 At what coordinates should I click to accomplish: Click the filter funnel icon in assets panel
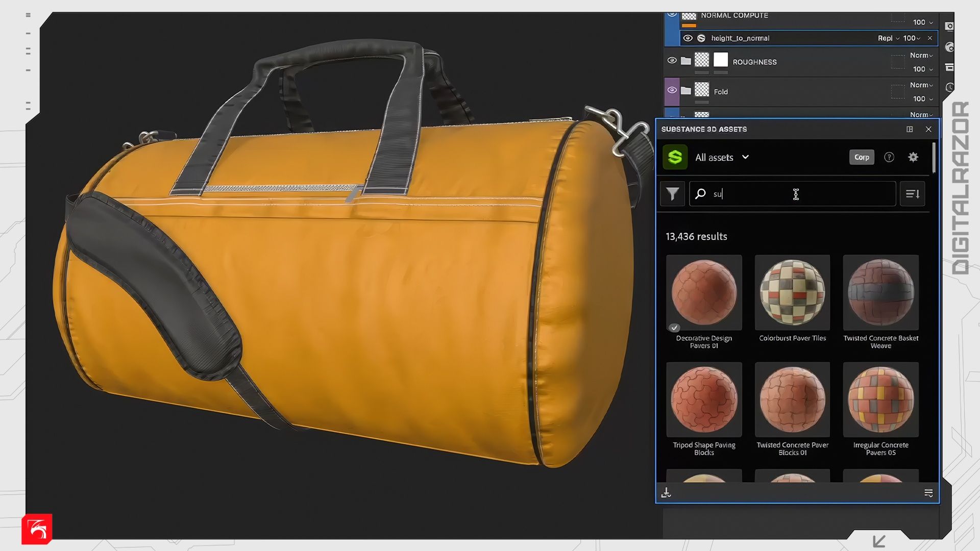[x=672, y=194]
